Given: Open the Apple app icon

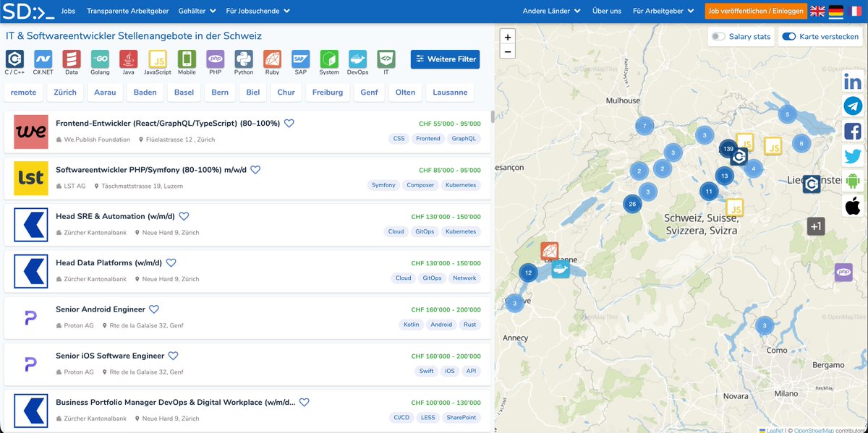Looking at the screenshot, I should tap(853, 206).
